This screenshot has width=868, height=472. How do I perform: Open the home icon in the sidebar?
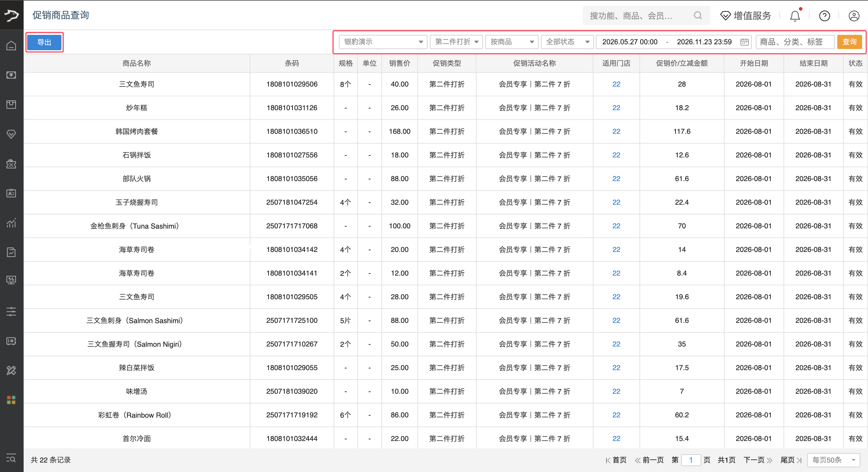pos(12,45)
